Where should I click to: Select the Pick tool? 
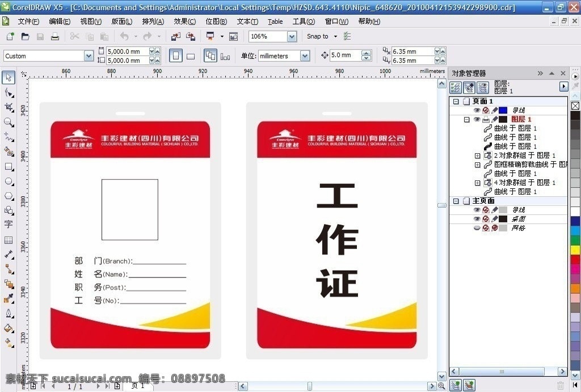9,78
